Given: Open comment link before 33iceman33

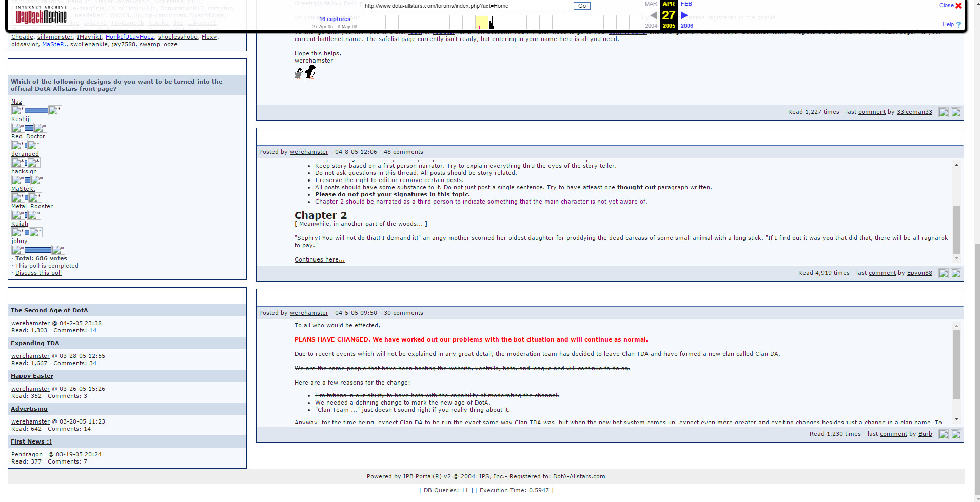Looking at the screenshot, I should [x=872, y=112].
